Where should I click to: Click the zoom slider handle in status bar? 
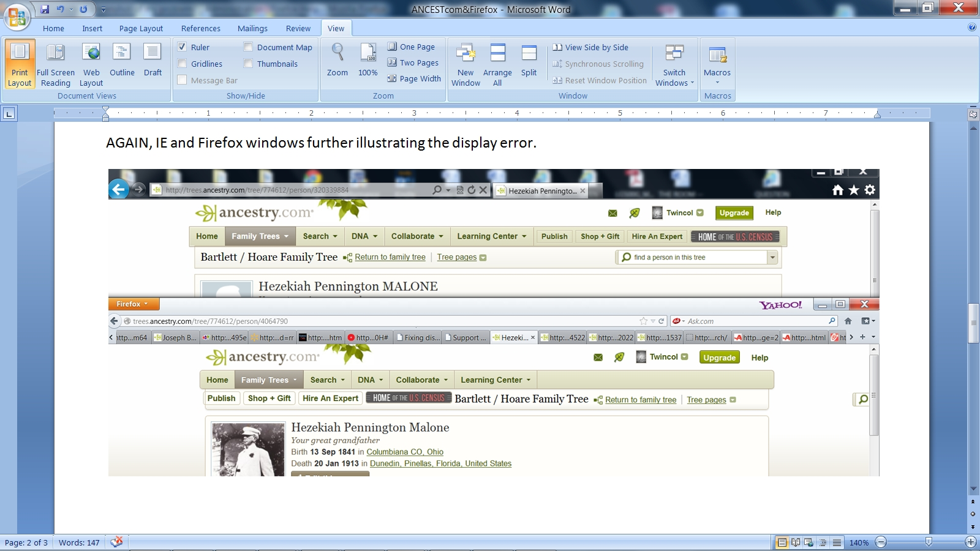(x=929, y=542)
